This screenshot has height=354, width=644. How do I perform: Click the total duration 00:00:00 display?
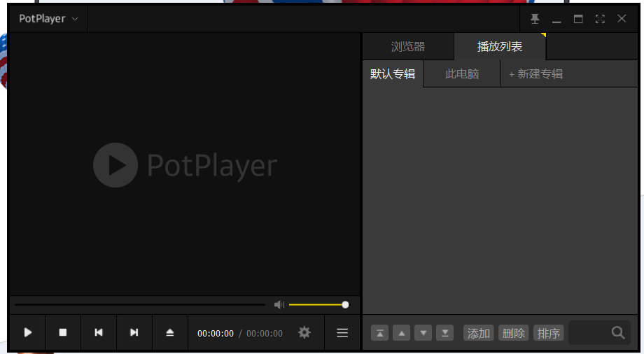tap(265, 334)
